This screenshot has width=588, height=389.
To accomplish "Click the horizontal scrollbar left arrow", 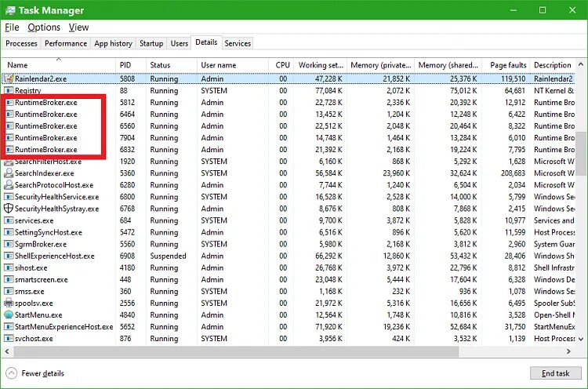I will click(x=7, y=351).
